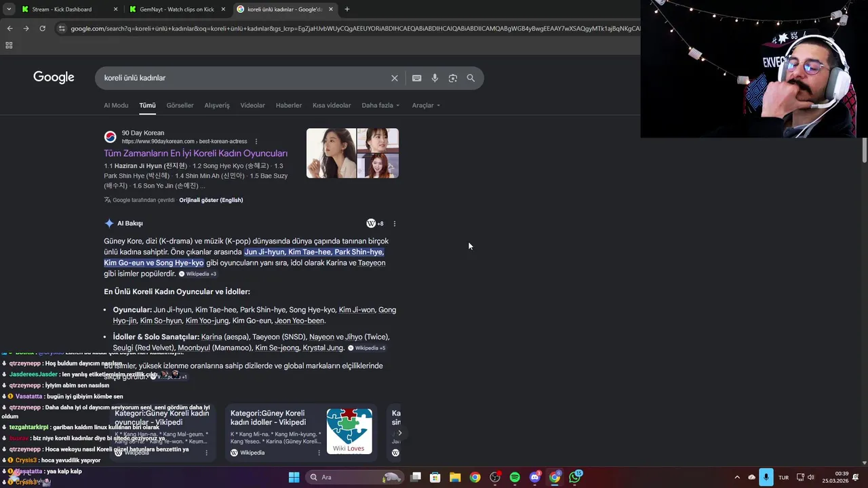Open the apps grid in bookmarks bar
Screen dimensions: 868x488
9,45
